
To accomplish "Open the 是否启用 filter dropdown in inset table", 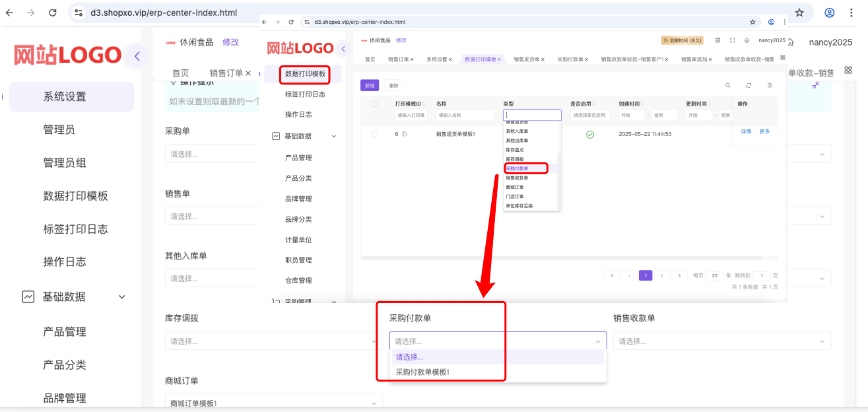I will [589, 115].
